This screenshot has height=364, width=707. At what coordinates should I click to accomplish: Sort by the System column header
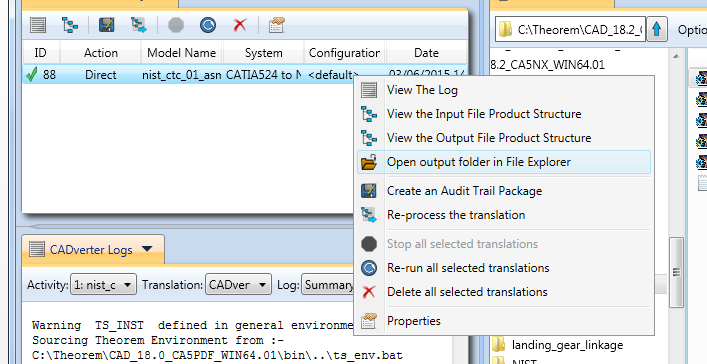click(x=263, y=53)
